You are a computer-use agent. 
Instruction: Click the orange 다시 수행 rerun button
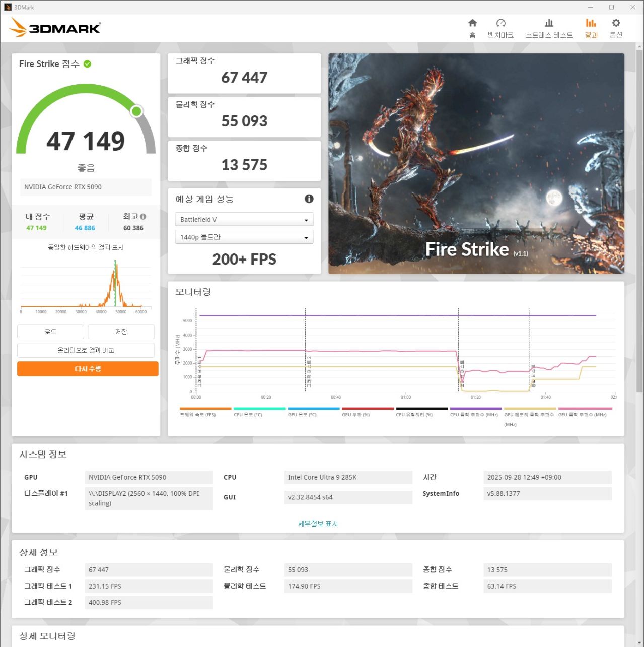[88, 369]
